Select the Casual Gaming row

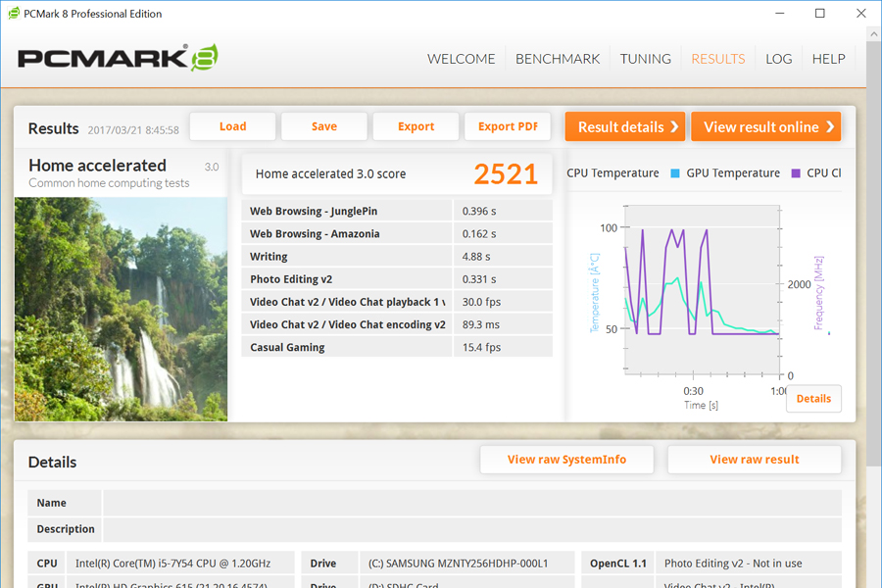click(x=397, y=347)
